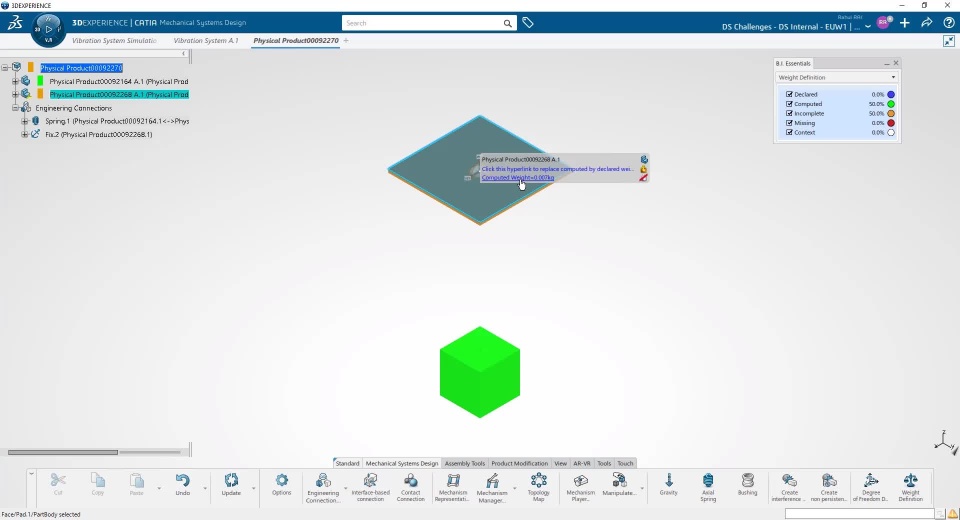The image size is (960, 520).
Task: Open the 3DS compass play button
Action: (49, 29)
